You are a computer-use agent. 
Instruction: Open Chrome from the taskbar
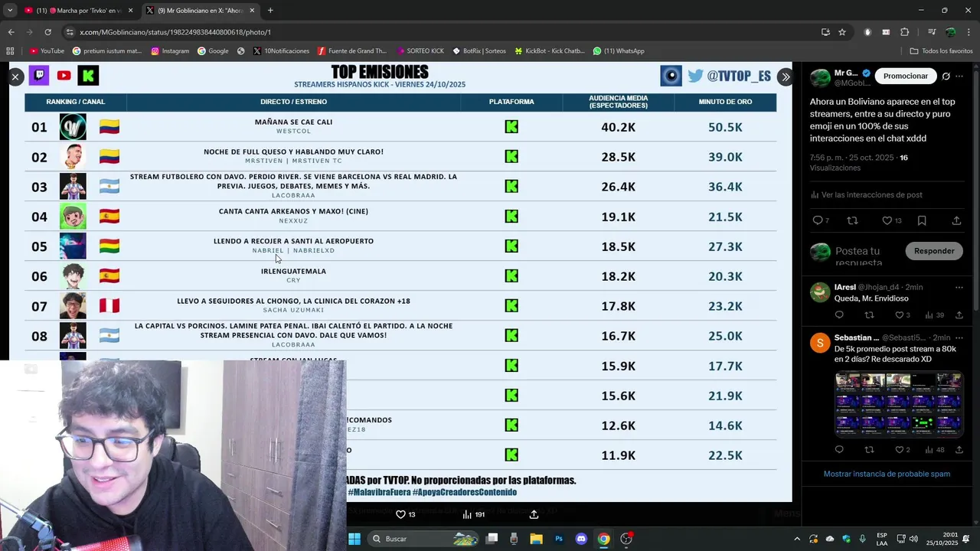[x=604, y=539]
